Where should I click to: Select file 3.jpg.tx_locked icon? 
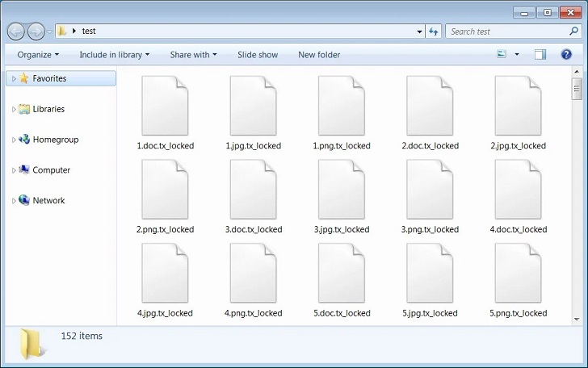342,190
